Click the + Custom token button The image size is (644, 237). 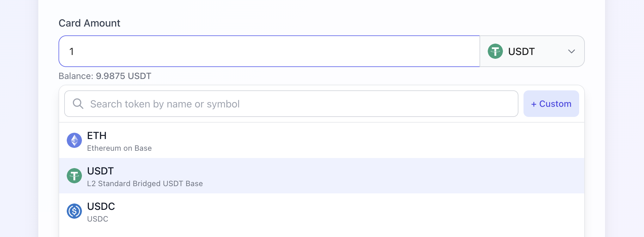[551, 104]
